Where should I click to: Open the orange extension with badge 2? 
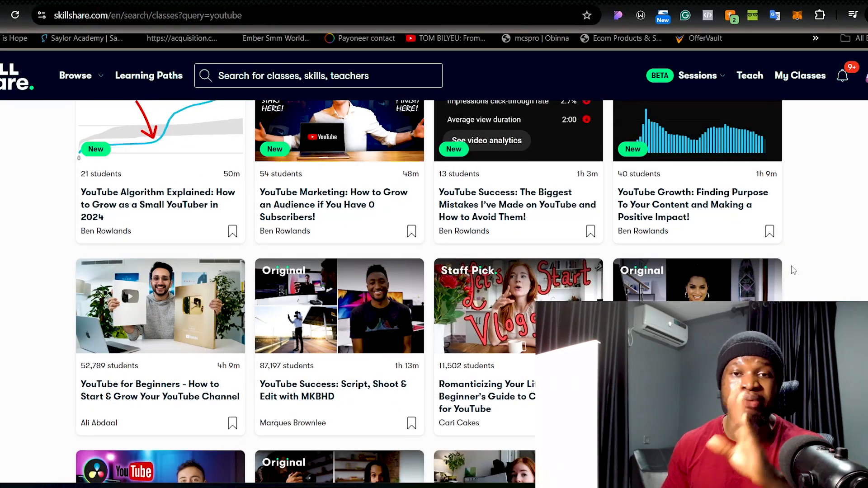click(x=731, y=16)
